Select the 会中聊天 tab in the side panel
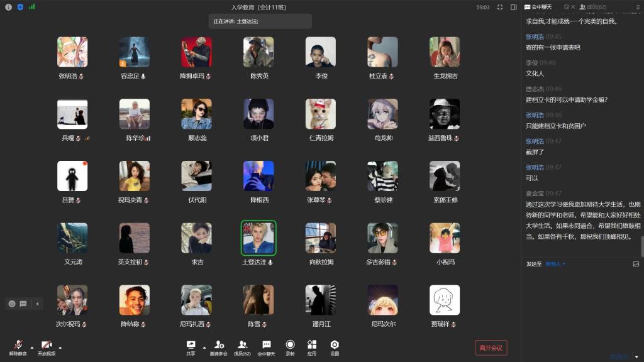Screen dimensions: 644x362 point(538,7)
